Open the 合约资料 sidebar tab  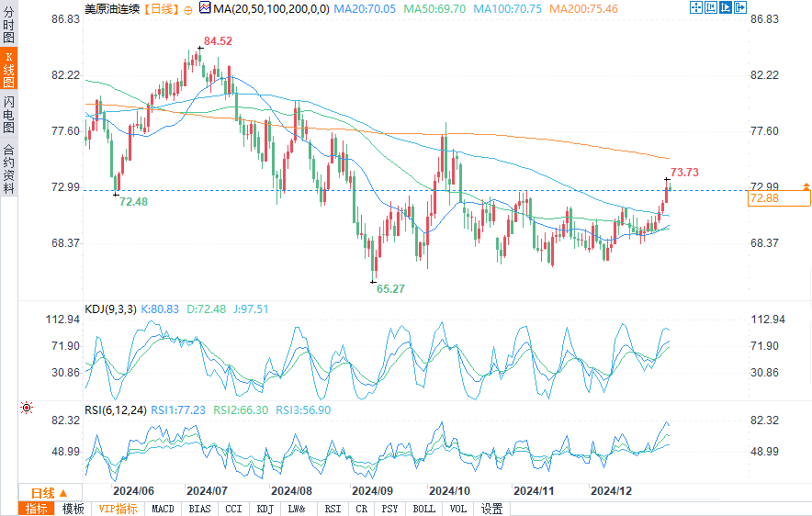[x=9, y=168]
